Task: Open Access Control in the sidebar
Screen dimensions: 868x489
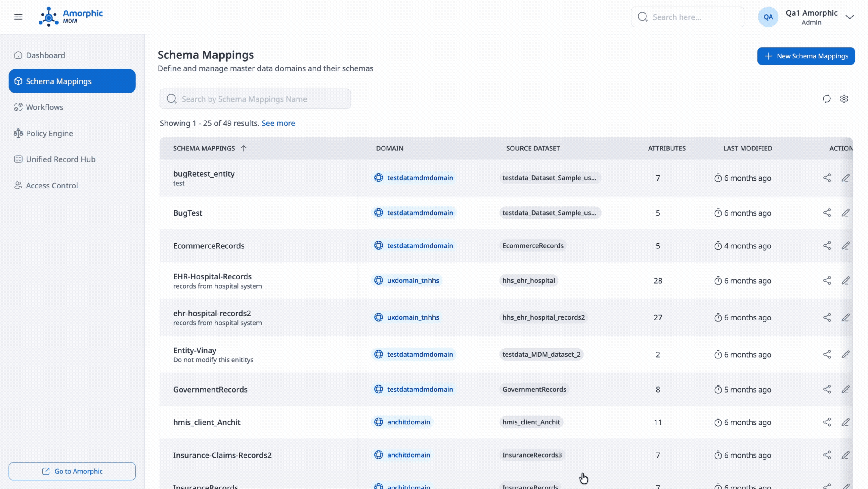Action: pyautogui.click(x=72, y=185)
